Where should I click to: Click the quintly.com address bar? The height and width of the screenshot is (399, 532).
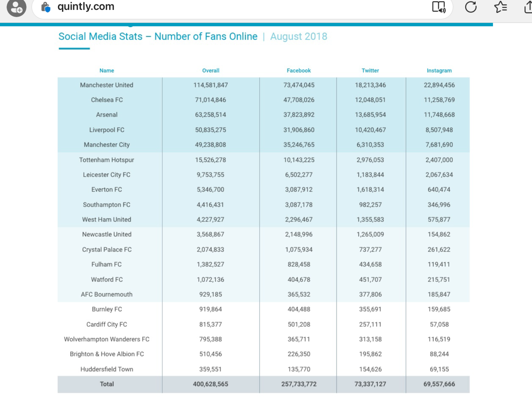[x=242, y=7]
